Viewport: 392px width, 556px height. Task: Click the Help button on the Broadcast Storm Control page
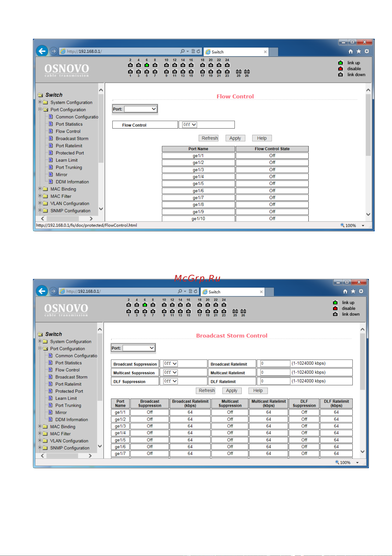pos(258,391)
